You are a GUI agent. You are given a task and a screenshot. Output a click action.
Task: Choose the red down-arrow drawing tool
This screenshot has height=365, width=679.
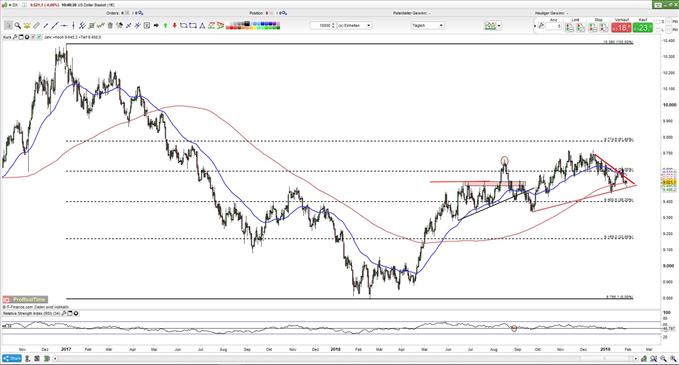click(175, 26)
